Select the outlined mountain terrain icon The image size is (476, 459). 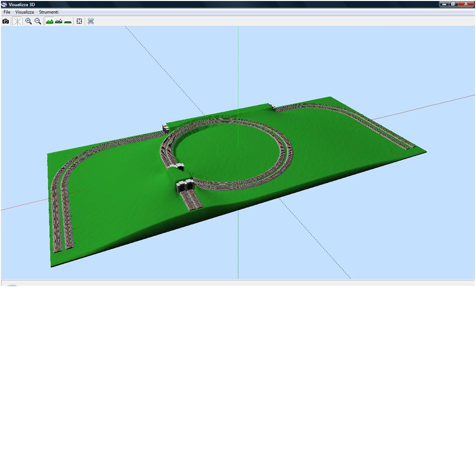coord(59,21)
